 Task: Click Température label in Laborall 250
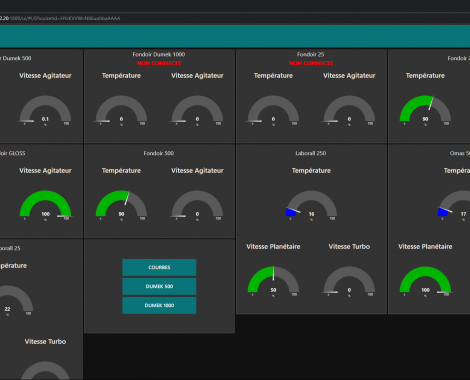pyautogui.click(x=311, y=171)
